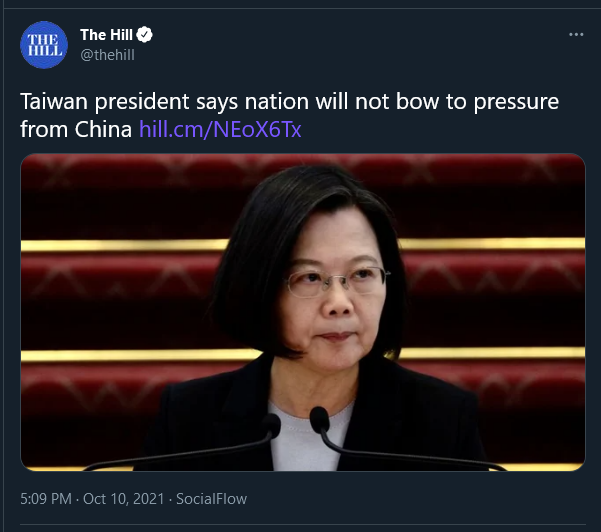Screen dimensions: 601x532
Task: Open the tweet's attached photo
Action: point(303,312)
